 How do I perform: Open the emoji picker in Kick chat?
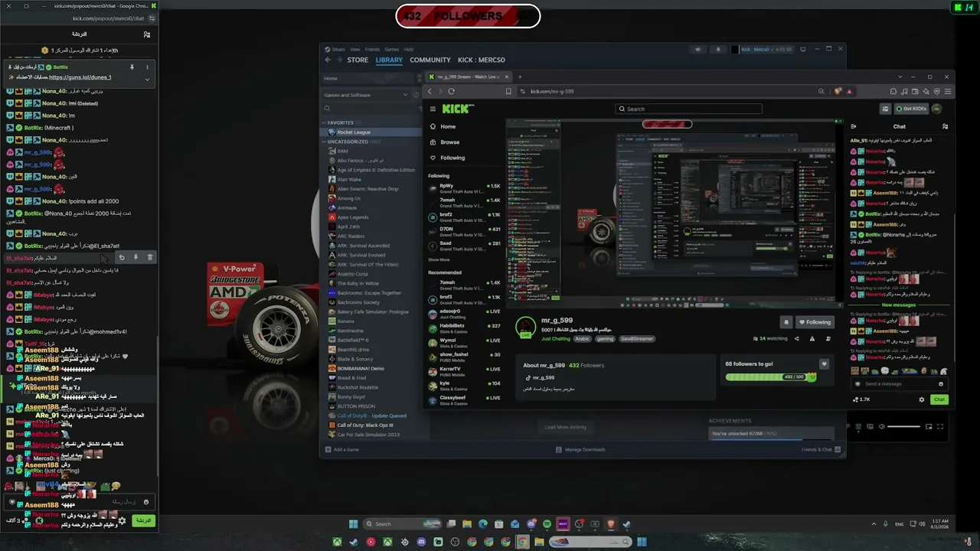(941, 383)
